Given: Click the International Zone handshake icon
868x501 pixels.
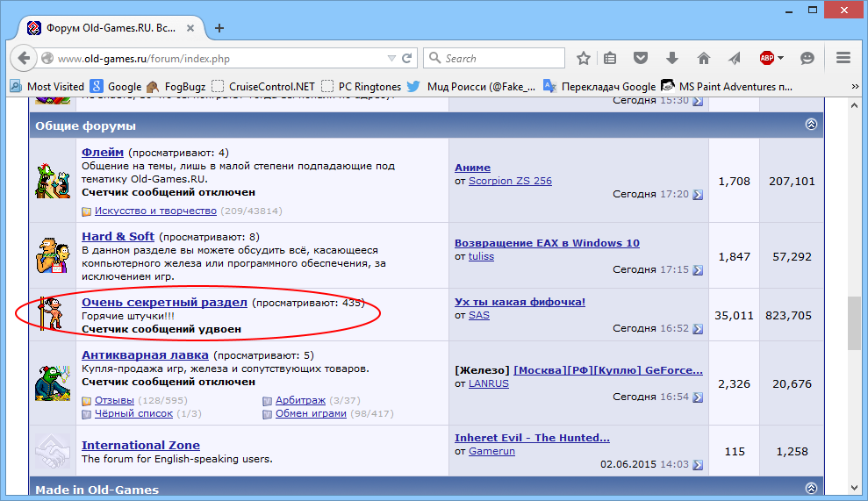Looking at the screenshot, I should (x=53, y=451).
